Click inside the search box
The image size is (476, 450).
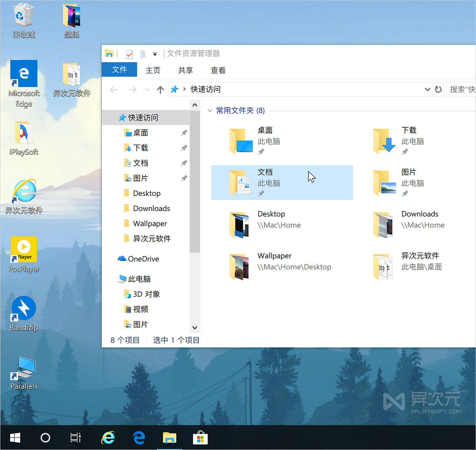click(462, 89)
